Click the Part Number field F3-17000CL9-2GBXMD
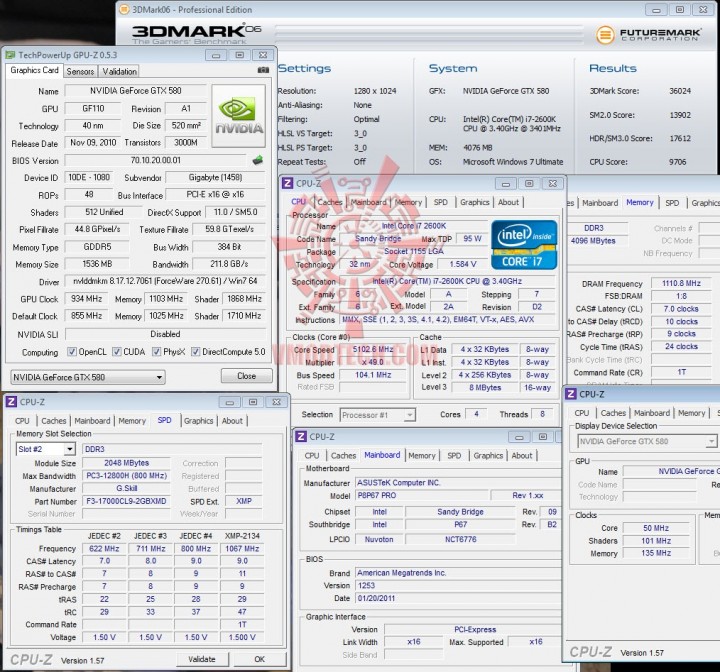This screenshot has height=672, width=720. pyautogui.click(x=126, y=502)
